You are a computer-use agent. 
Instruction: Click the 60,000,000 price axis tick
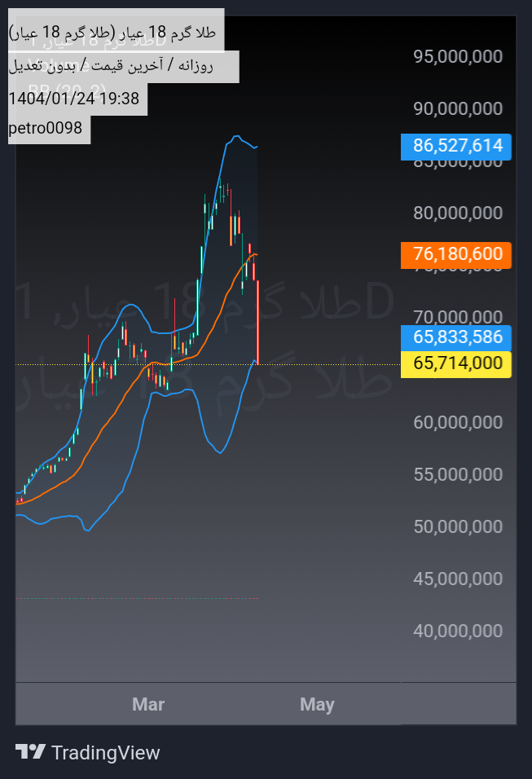coord(457,422)
